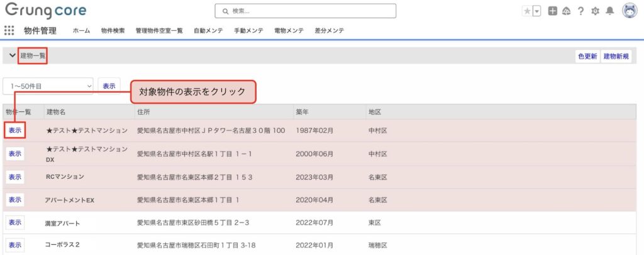Click the user profile avatar
The height and width of the screenshot is (255, 644).
pyautogui.click(x=630, y=11)
